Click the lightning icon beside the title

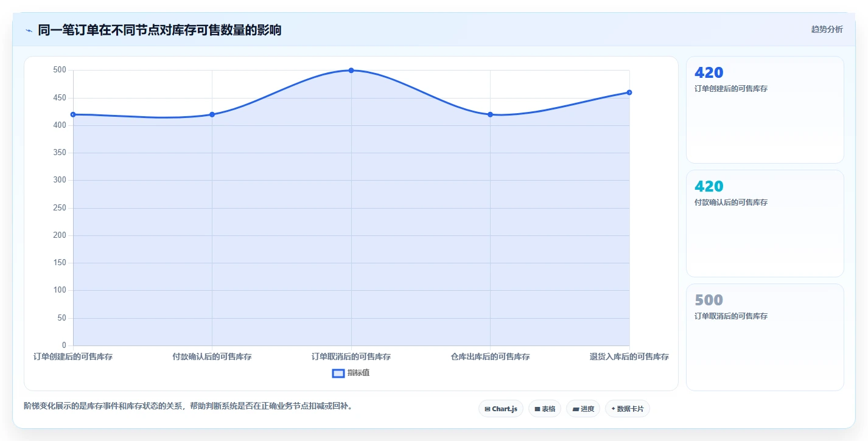point(29,30)
